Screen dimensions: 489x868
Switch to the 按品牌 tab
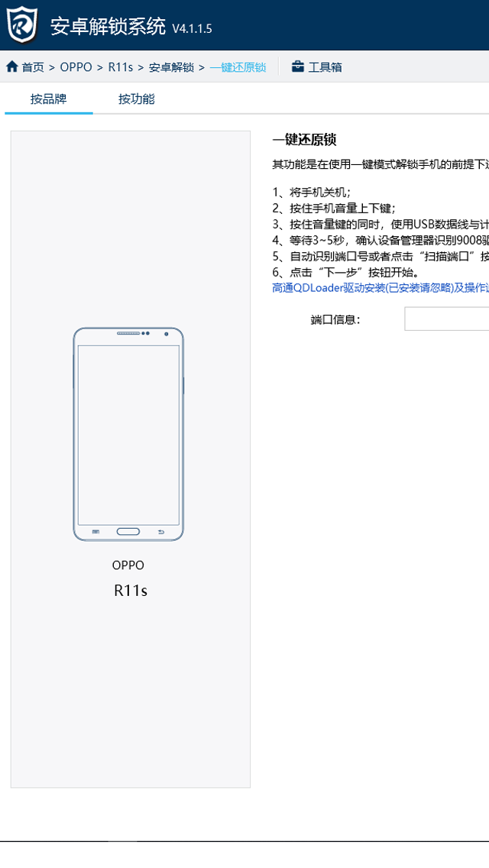(x=49, y=99)
